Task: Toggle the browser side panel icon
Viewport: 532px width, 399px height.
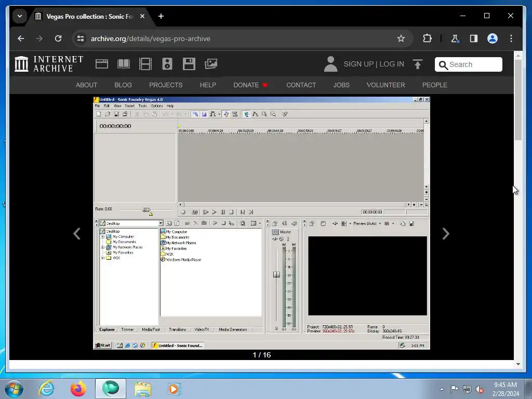Action: point(474,38)
